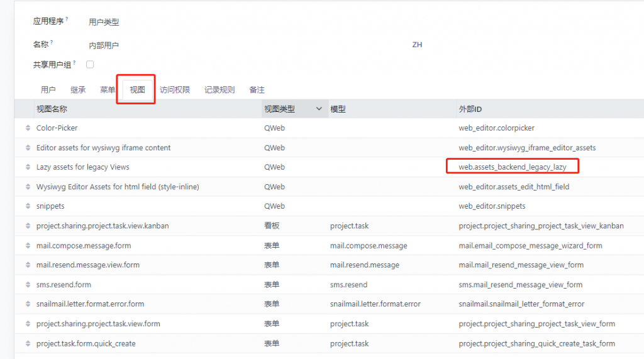Click the ZH translation button

[x=417, y=45]
